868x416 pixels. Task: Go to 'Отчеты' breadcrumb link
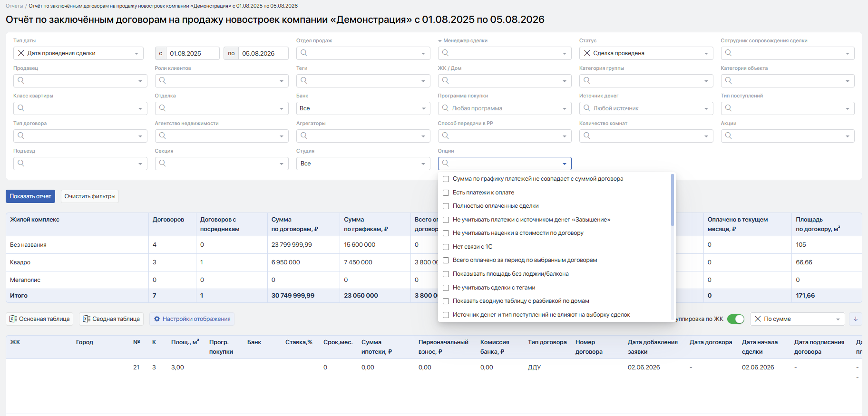[x=14, y=6]
